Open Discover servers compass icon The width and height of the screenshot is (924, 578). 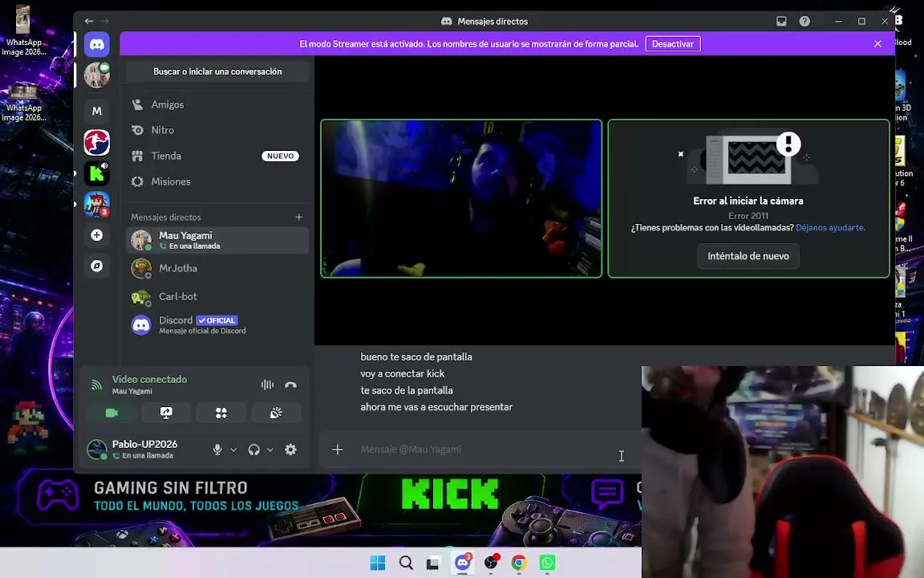coord(96,266)
